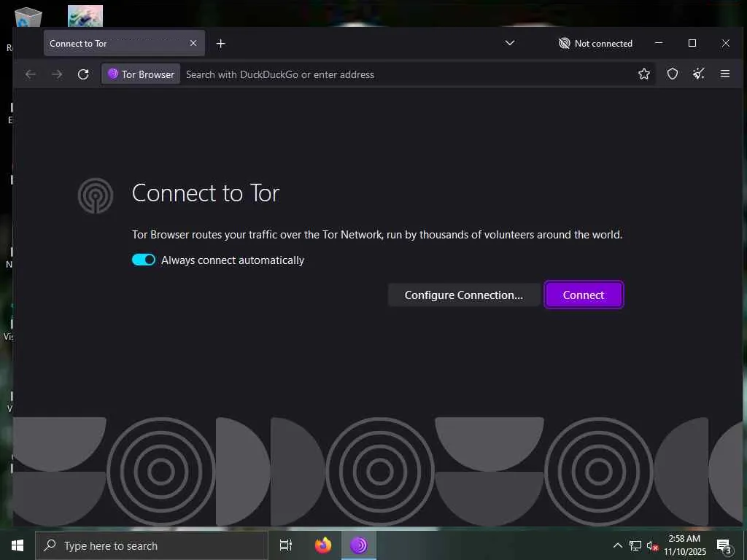Expand the list all tabs chevron
Viewport: 747px width, 560px height.
click(510, 43)
